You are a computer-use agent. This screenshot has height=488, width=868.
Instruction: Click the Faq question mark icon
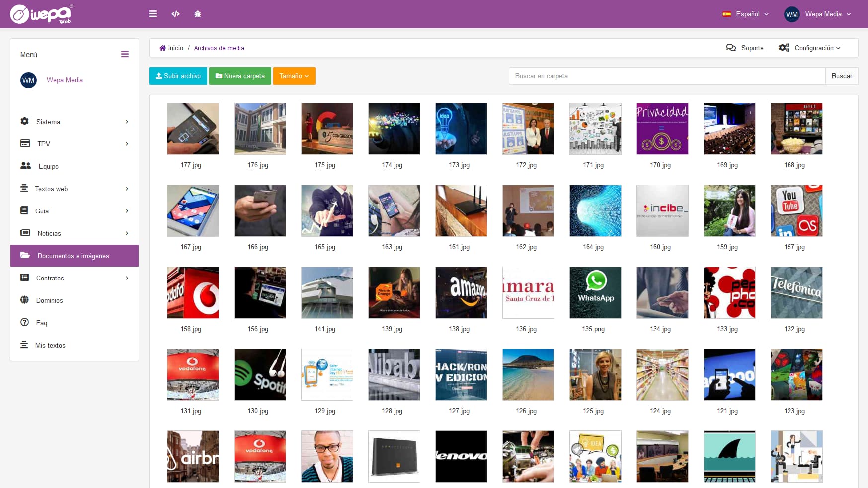pyautogui.click(x=24, y=322)
